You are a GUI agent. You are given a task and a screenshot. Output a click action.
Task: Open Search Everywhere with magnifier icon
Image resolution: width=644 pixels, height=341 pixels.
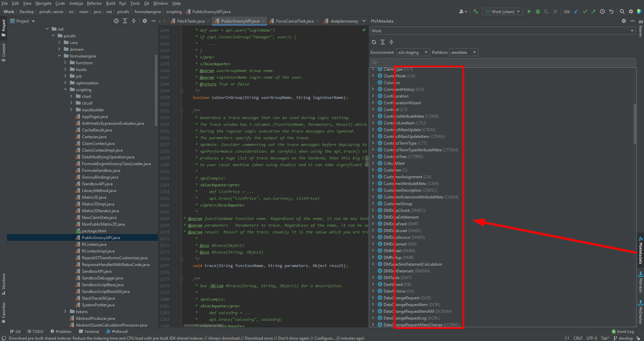click(622, 11)
